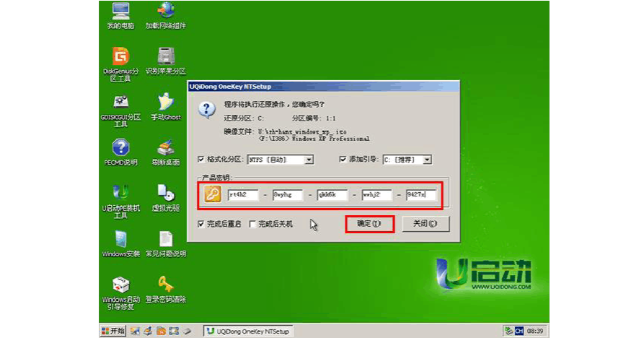Click the UQiDong OneKey NTSetup dialog title bar

[324, 87]
